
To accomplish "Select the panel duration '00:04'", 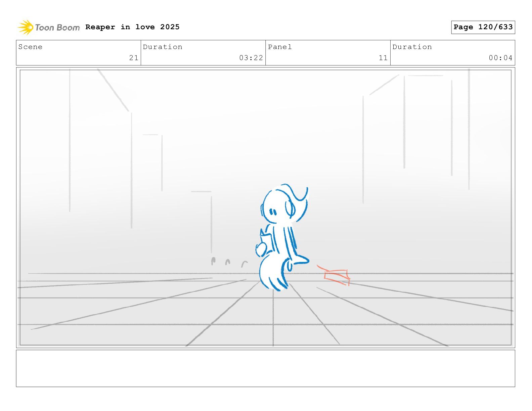I will coord(500,58).
